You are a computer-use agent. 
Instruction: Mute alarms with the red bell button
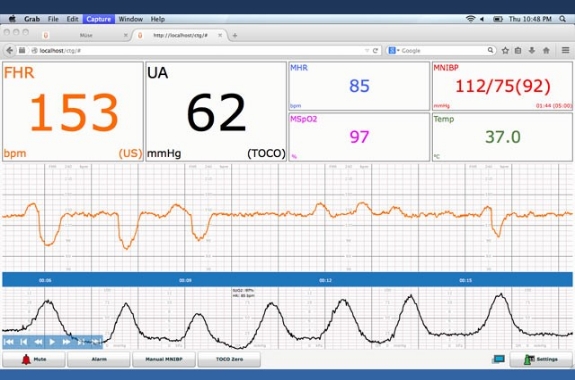tap(34, 359)
